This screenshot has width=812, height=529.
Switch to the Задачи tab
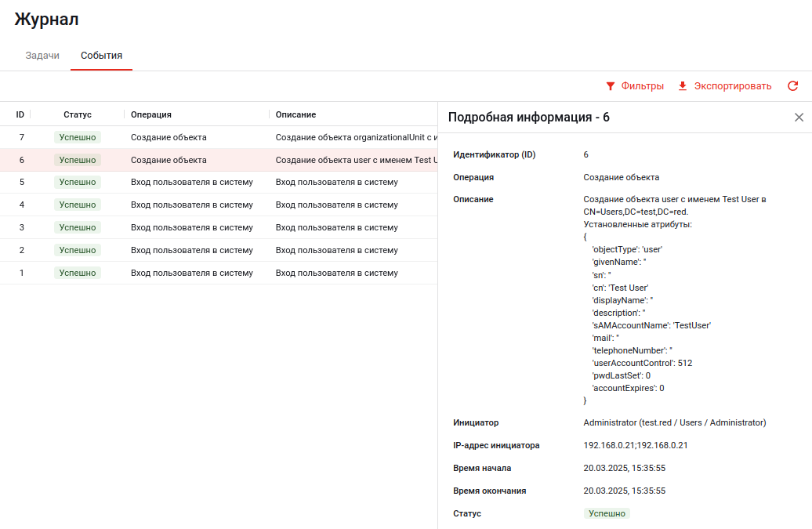(42, 56)
